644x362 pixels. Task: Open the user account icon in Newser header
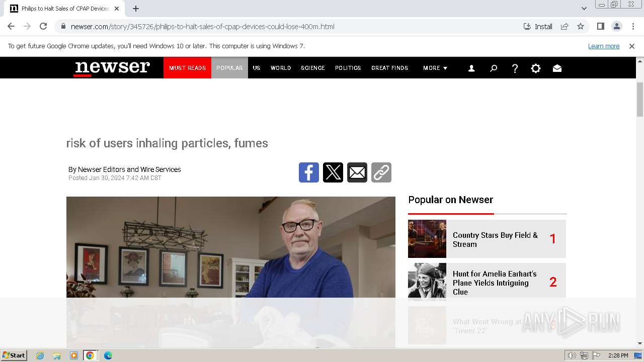click(471, 68)
